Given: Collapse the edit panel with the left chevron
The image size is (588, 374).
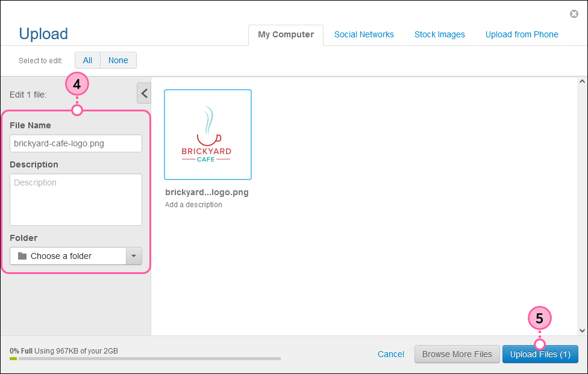Looking at the screenshot, I should (x=144, y=93).
